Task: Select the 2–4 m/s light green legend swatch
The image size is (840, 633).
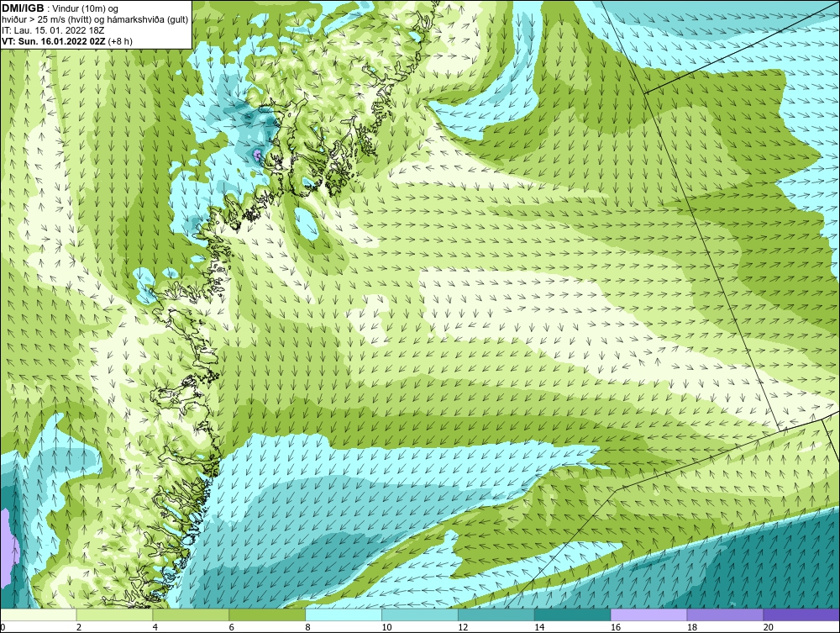Action: [x=114, y=615]
